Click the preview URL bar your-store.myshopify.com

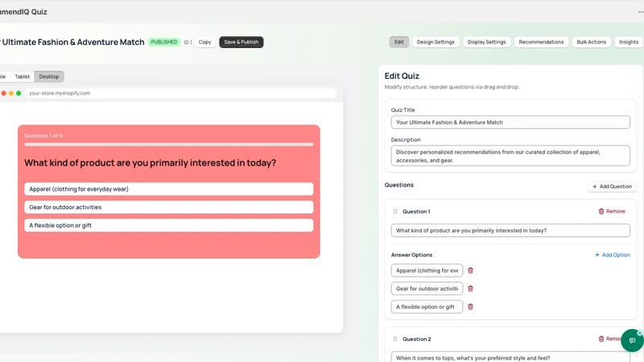click(x=180, y=93)
